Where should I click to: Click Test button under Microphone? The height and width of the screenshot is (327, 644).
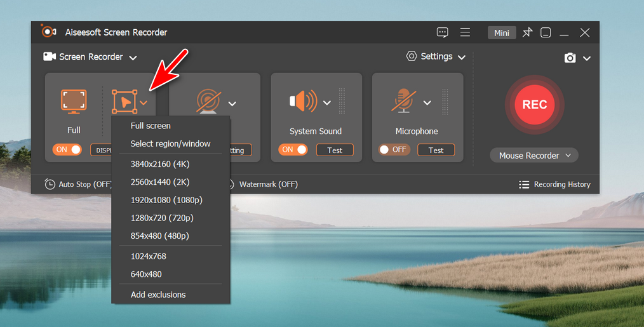436,150
